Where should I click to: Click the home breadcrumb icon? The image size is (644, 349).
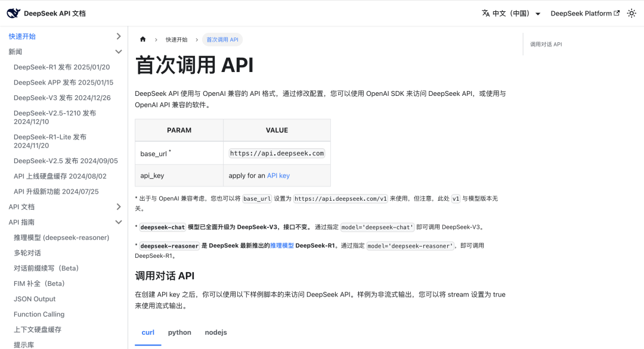[143, 39]
